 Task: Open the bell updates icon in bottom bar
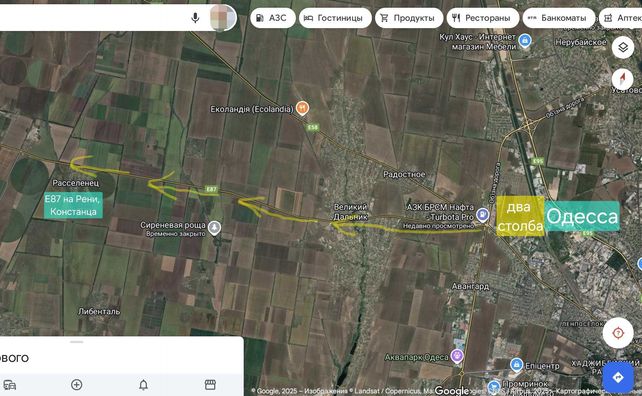click(143, 385)
